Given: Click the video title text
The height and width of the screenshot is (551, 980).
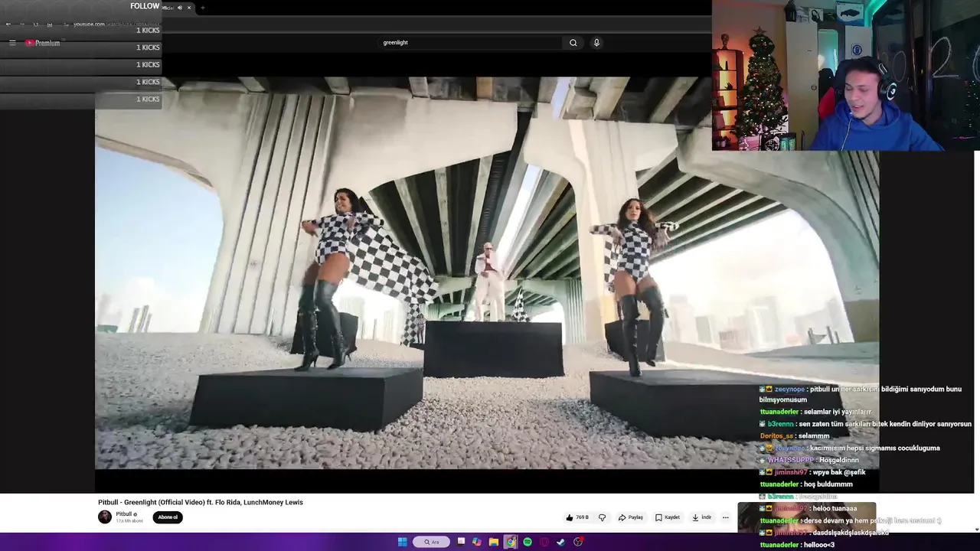Looking at the screenshot, I should 201,503.
